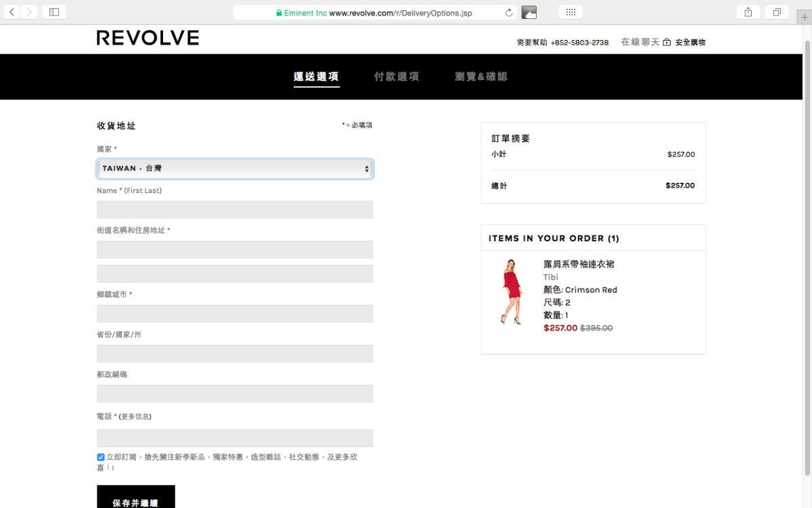This screenshot has height=508, width=812.
Task: Reload the page with the refresh icon
Action: click(509, 13)
